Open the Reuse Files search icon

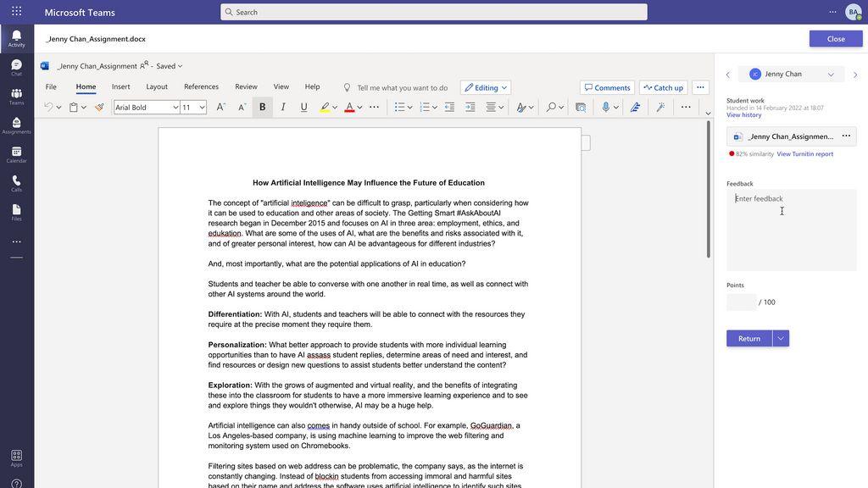tap(580, 108)
